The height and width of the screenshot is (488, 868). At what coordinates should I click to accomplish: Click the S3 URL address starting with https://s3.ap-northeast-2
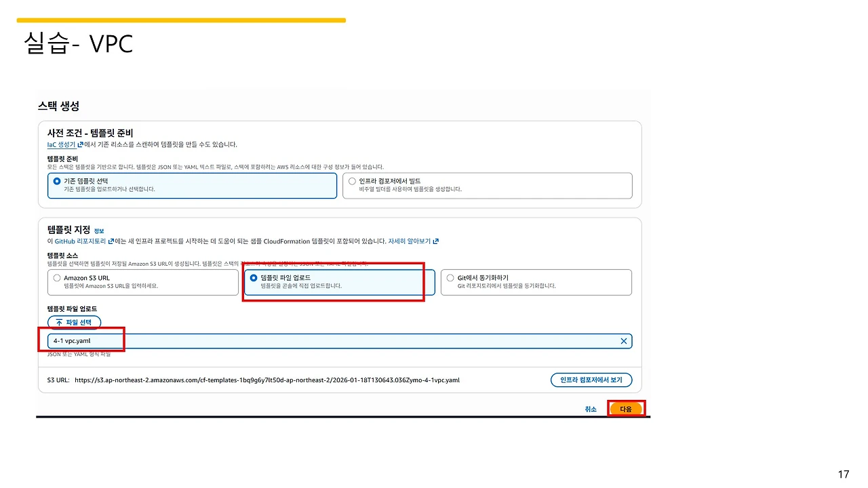click(x=267, y=380)
